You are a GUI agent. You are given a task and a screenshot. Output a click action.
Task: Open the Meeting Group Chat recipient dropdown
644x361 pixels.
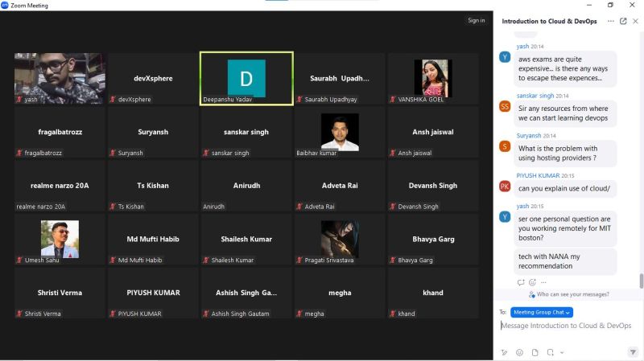tap(541, 312)
